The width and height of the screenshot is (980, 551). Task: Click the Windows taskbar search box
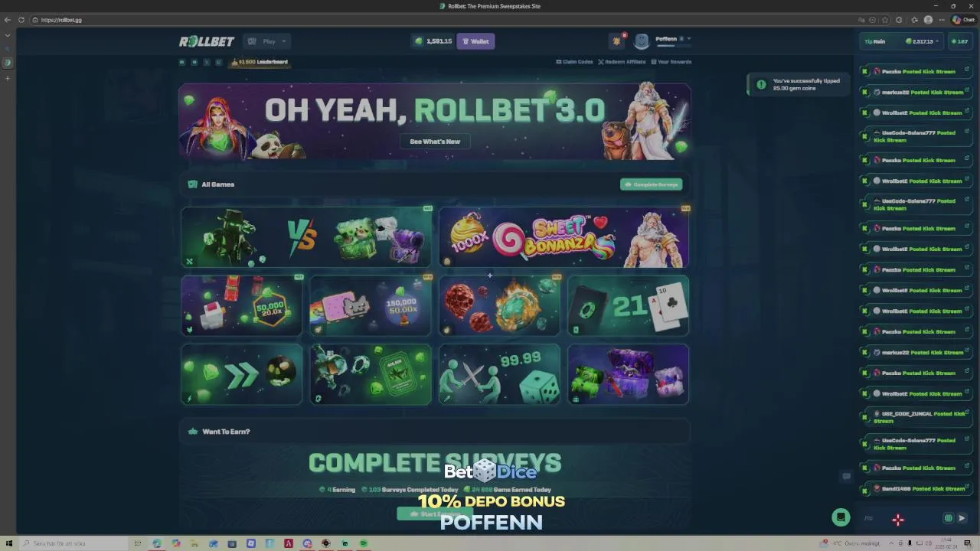(73, 543)
